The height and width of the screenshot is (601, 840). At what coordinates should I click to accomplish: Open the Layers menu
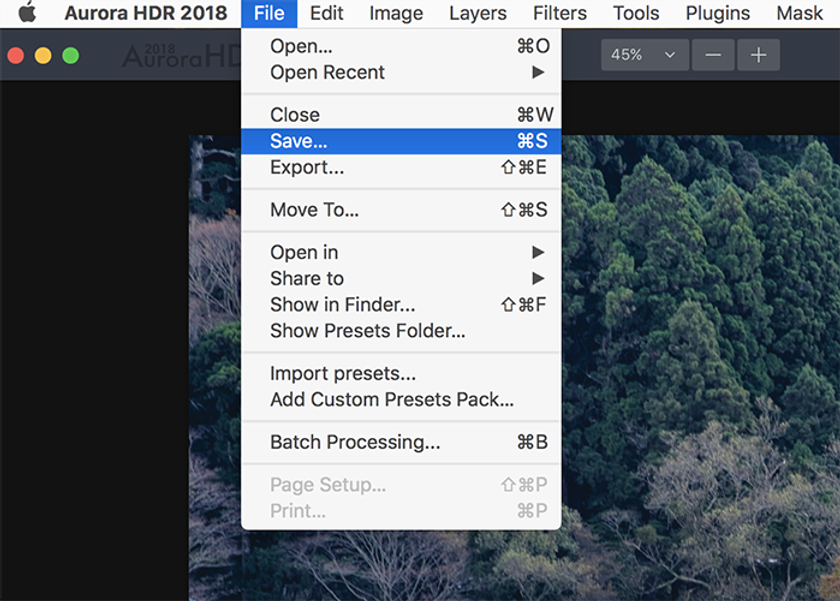[478, 13]
